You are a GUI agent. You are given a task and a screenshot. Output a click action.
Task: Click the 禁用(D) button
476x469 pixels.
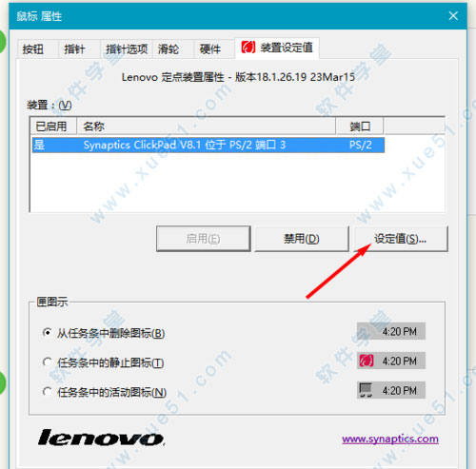click(x=302, y=239)
